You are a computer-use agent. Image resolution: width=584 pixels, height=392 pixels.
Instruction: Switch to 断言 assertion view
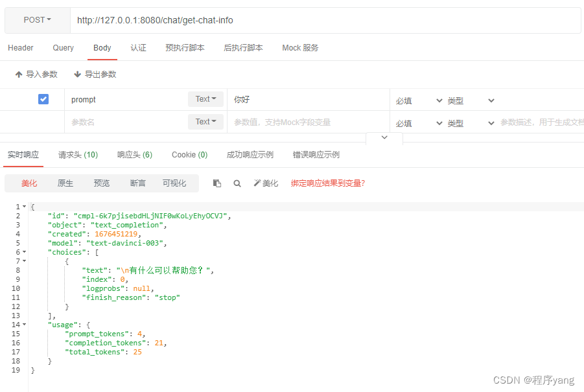click(138, 183)
